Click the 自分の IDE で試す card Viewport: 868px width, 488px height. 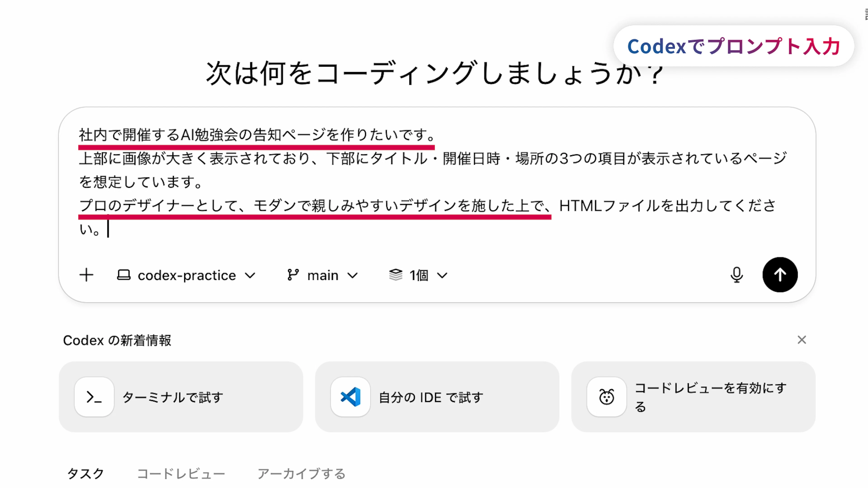[437, 397]
